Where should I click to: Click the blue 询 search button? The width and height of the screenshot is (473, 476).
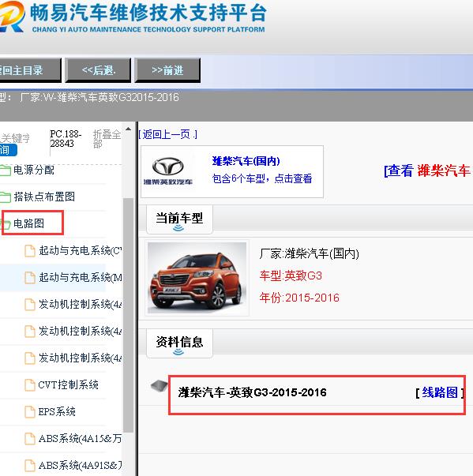(8, 150)
